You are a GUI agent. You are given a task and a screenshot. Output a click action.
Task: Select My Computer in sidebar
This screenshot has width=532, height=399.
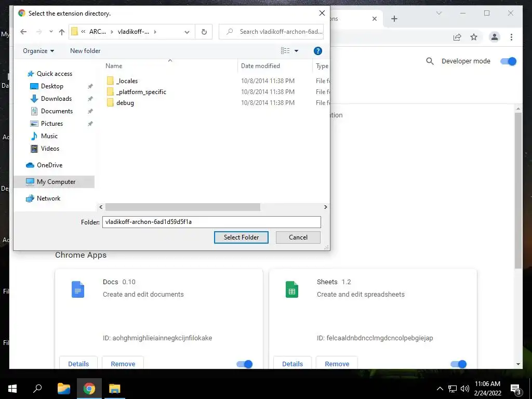pos(54,182)
